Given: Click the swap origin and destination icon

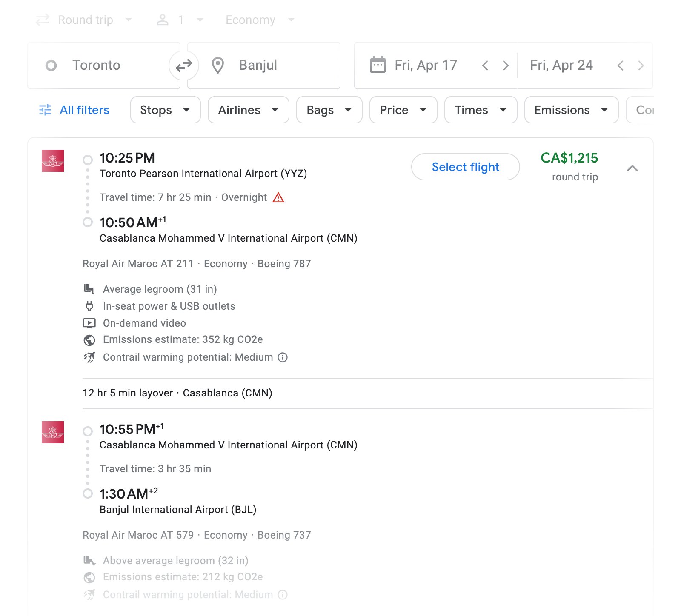Looking at the screenshot, I should pyautogui.click(x=184, y=66).
